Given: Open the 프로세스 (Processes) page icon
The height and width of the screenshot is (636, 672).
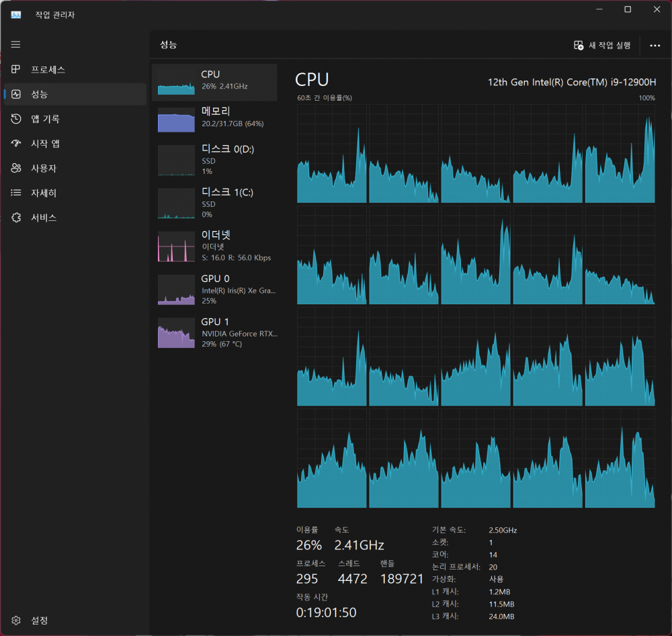Looking at the screenshot, I should point(16,70).
